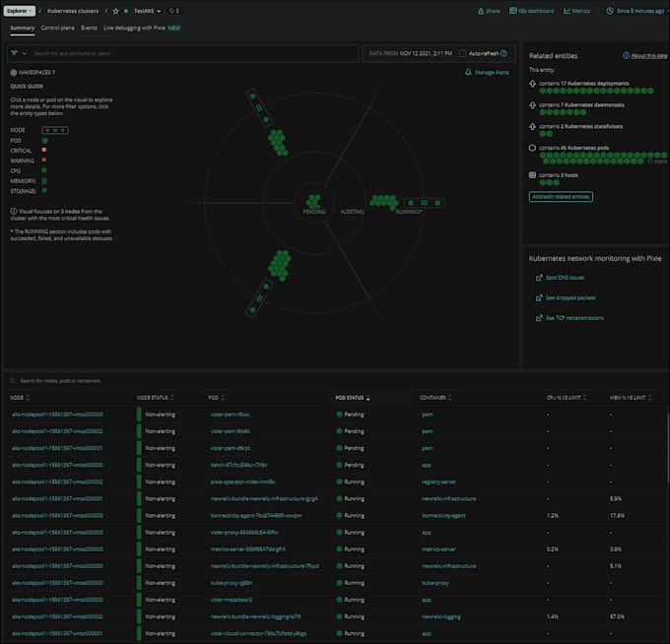
Task: Select the STO(RAGE) legend circle
Action: click(44, 191)
